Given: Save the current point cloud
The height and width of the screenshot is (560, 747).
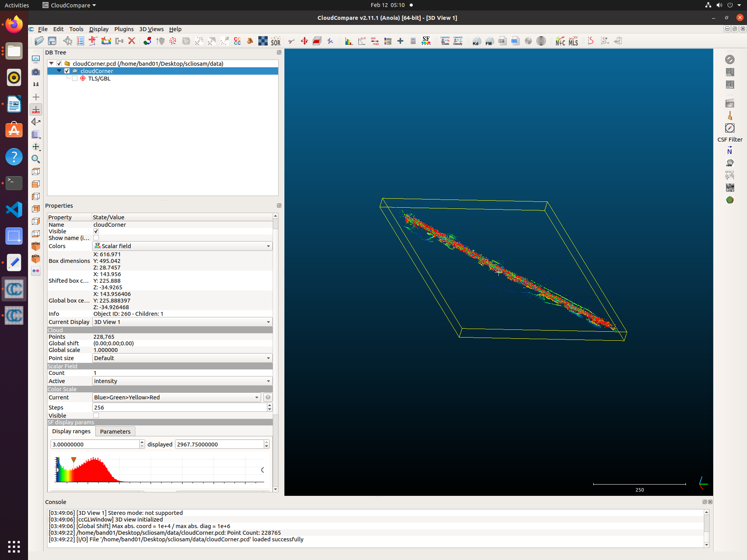Looking at the screenshot, I should [x=52, y=41].
